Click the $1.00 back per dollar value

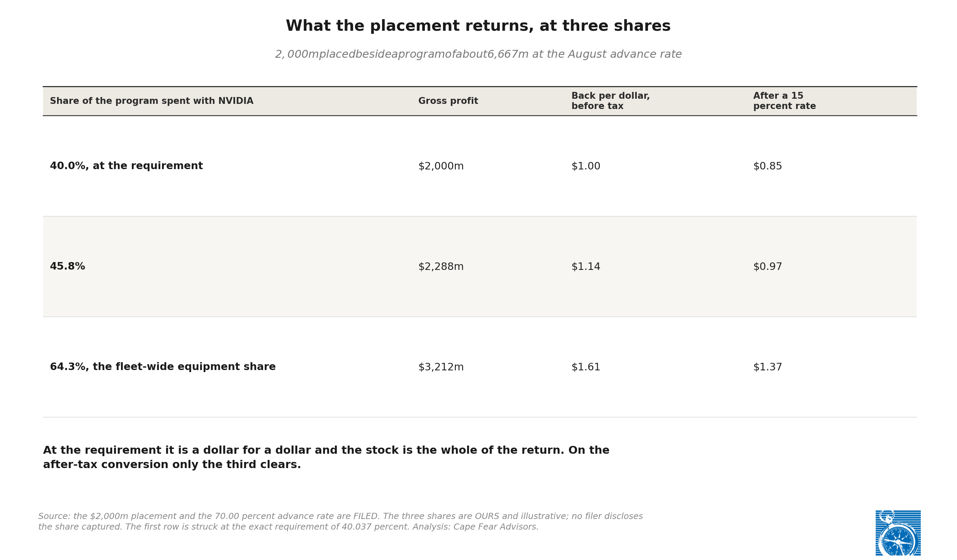pos(586,166)
